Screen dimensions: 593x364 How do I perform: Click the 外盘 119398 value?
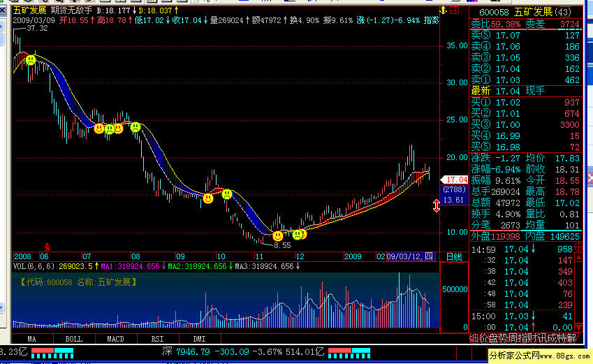coord(506,237)
